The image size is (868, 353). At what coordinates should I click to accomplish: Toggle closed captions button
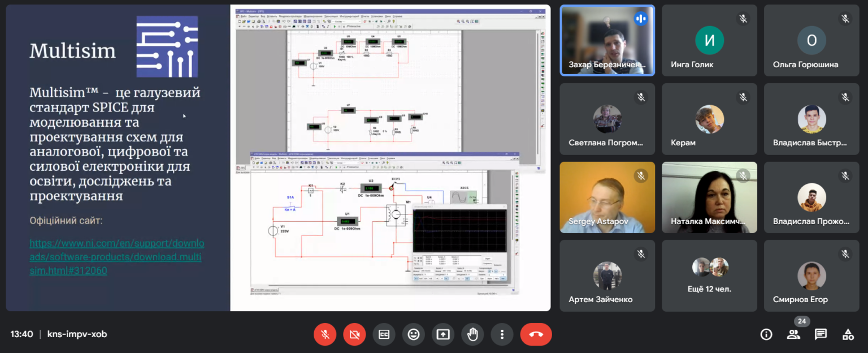[x=384, y=334]
